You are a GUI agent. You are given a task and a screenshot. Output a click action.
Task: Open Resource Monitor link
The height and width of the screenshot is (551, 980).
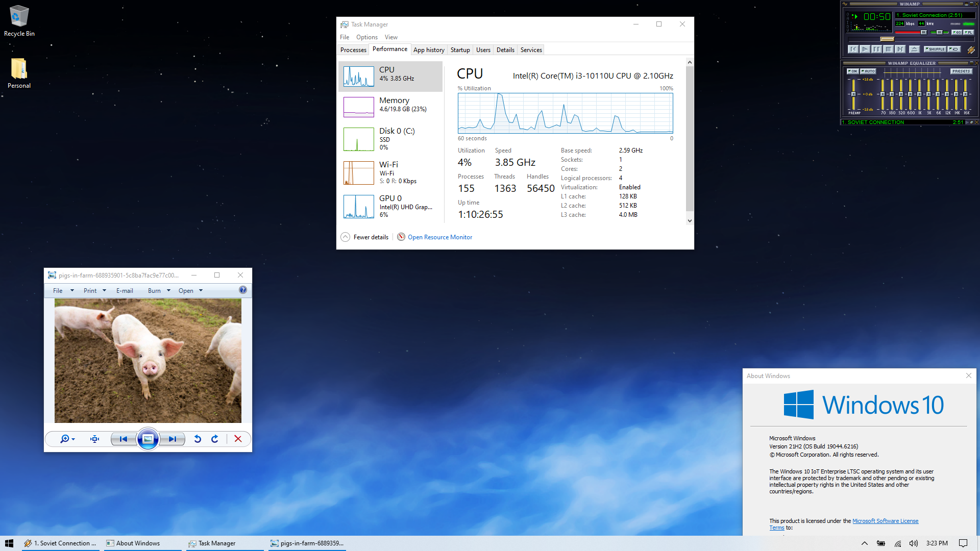click(439, 237)
